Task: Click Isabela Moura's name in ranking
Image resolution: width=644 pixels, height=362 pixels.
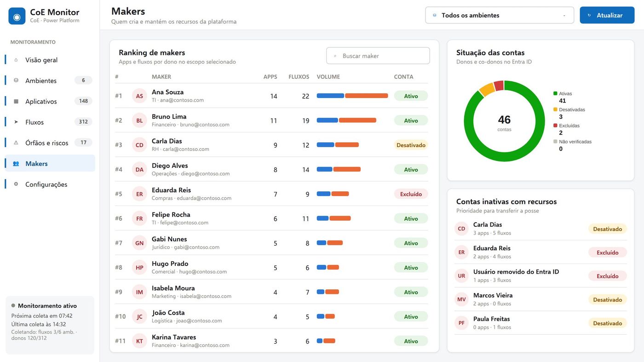Action: (173, 288)
